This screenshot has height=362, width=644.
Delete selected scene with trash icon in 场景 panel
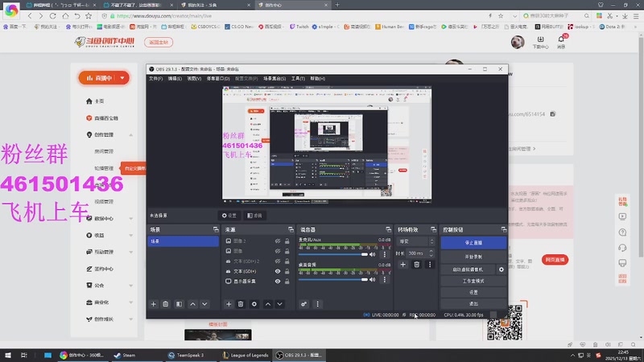(x=166, y=304)
